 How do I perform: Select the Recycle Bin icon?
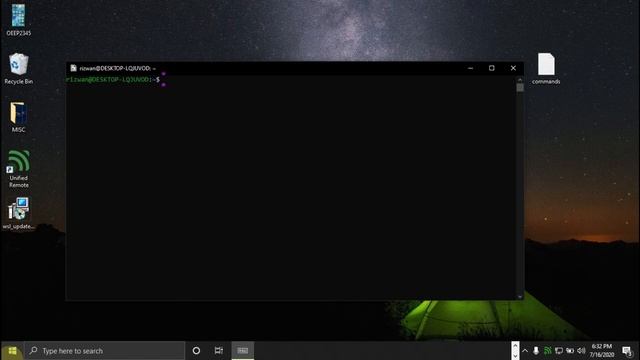coord(18,69)
